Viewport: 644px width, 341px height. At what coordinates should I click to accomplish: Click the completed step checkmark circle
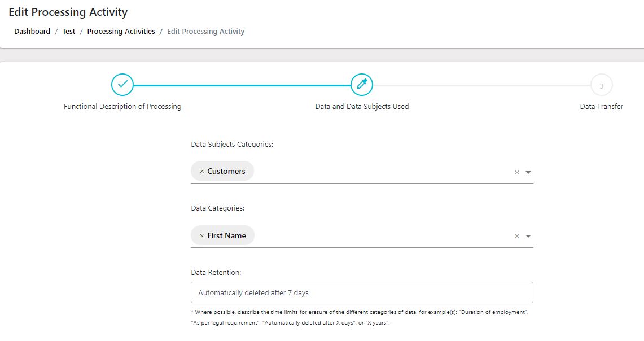pyautogui.click(x=122, y=85)
